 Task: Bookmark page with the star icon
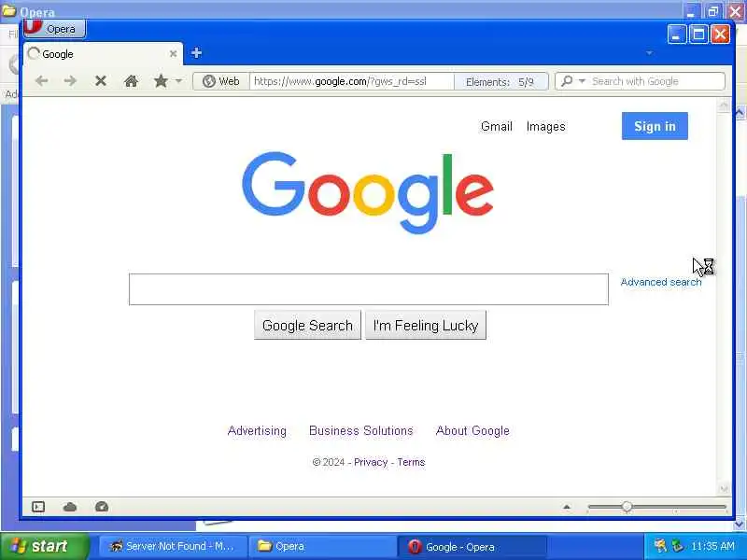[x=161, y=81]
